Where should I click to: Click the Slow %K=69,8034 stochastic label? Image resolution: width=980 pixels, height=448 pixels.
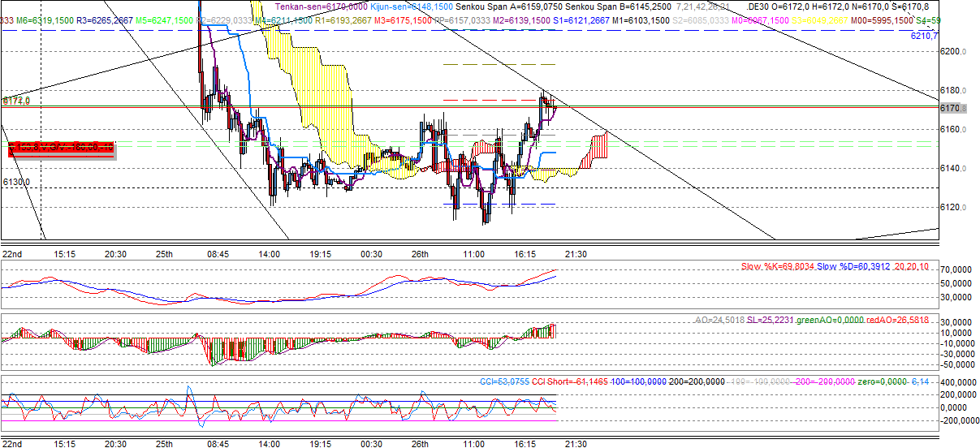777,266
